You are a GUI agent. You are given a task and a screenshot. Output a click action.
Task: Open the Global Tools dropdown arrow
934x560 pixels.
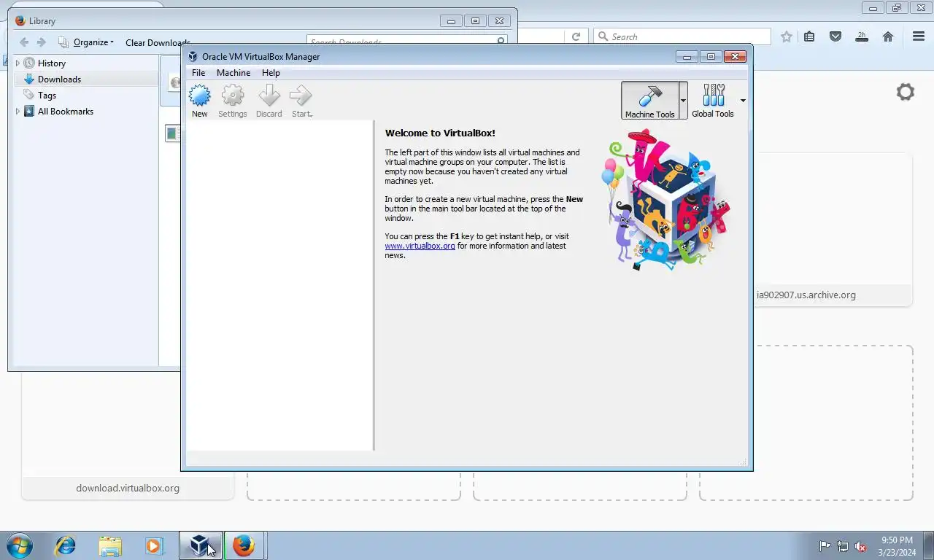pyautogui.click(x=743, y=101)
